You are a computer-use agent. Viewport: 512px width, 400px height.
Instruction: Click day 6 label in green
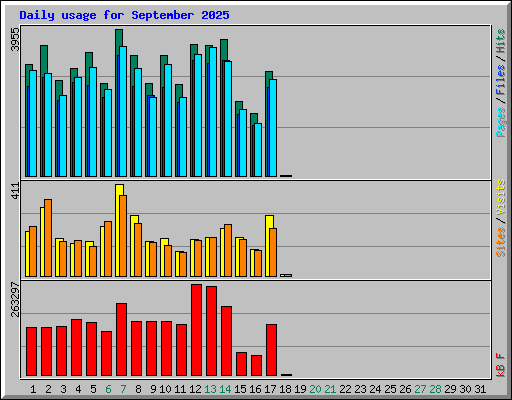click(x=108, y=389)
